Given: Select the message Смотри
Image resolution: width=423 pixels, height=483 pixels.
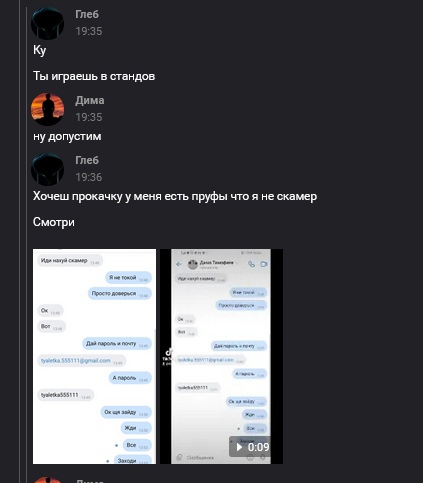Looking at the screenshot, I should tap(54, 222).
